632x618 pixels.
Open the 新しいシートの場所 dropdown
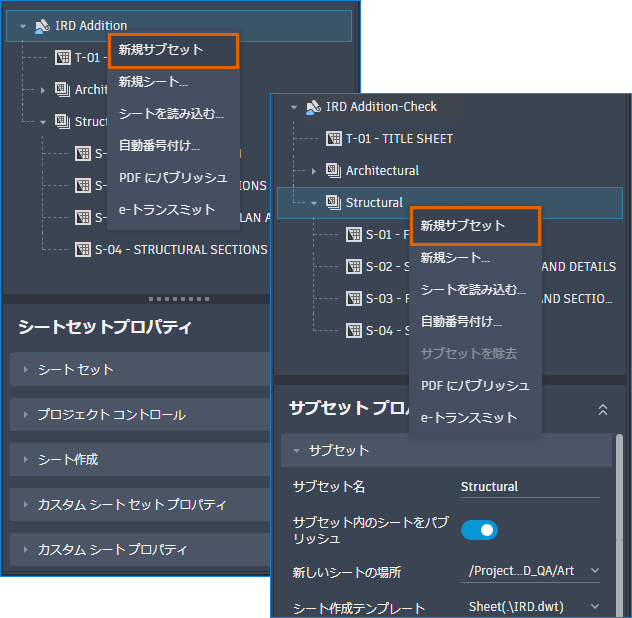pos(530,571)
